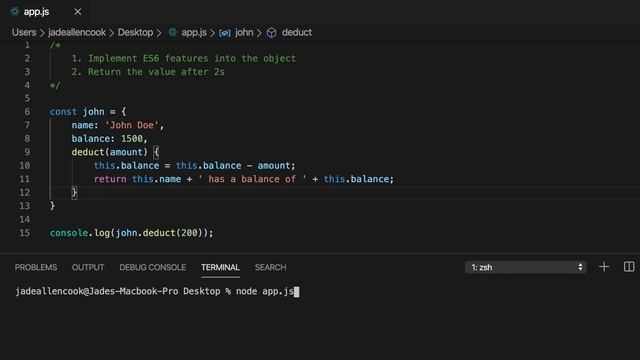The image size is (640, 360).
Task: Click the closing brace on line 12
Action: tap(74, 193)
